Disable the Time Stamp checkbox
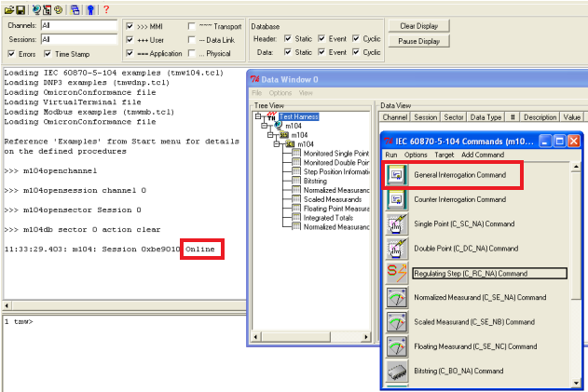 [47, 54]
